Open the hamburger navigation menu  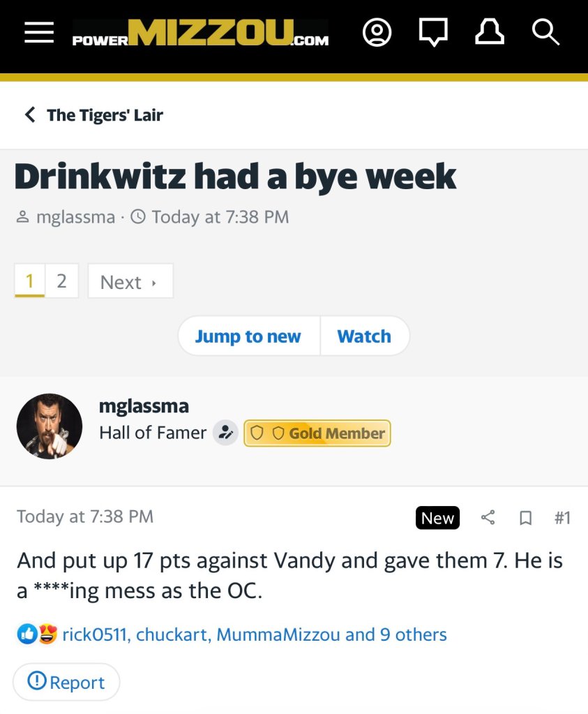pyautogui.click(x=39, y=33)
